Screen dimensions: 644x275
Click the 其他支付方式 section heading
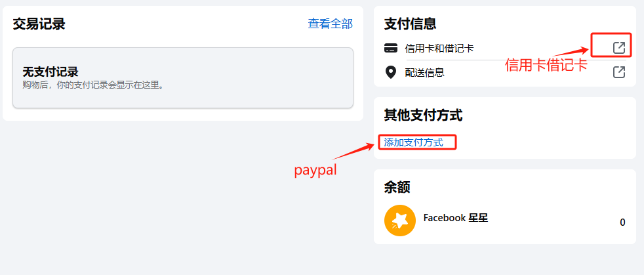coord(423,116)
